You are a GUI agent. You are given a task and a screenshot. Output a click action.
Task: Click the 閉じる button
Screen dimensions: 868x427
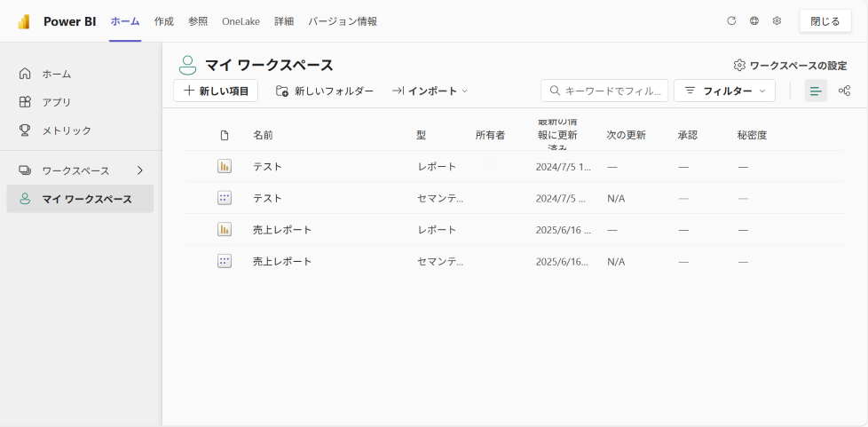(x=825, y=21)
